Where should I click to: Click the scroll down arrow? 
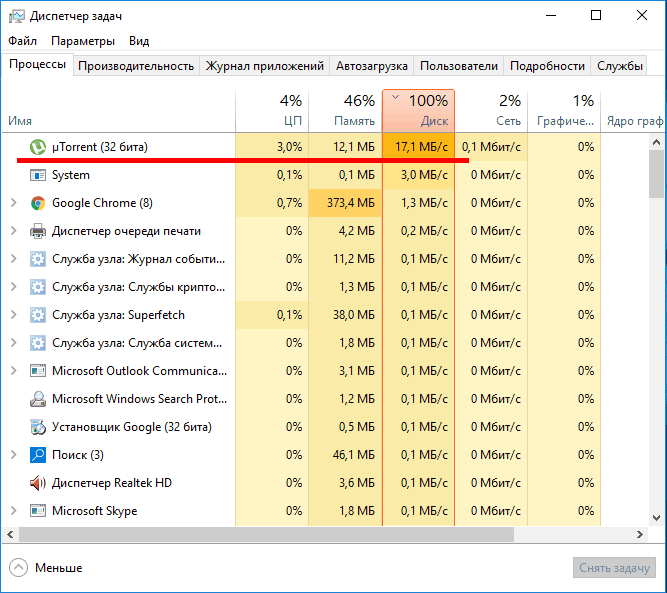click(656, 518)
